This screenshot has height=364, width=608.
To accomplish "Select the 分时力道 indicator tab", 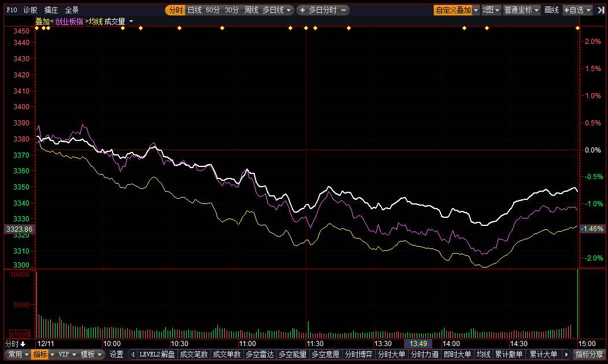I will click(x=425, y=354).
